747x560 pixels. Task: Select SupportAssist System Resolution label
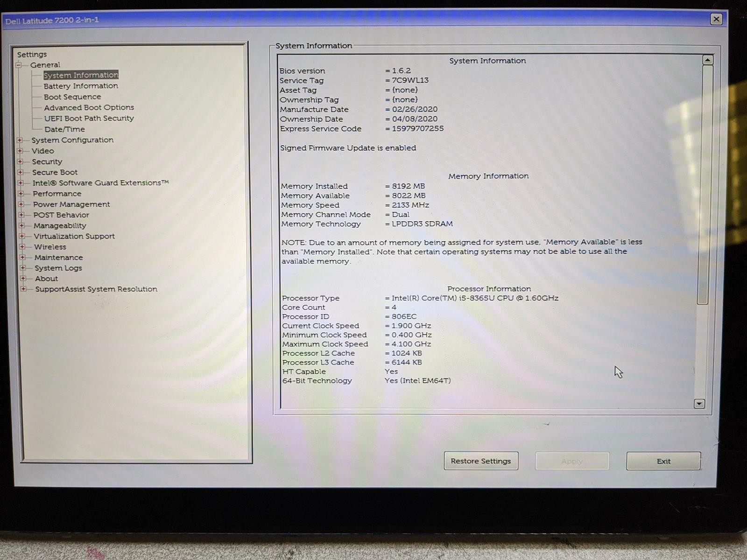(96, 289)
